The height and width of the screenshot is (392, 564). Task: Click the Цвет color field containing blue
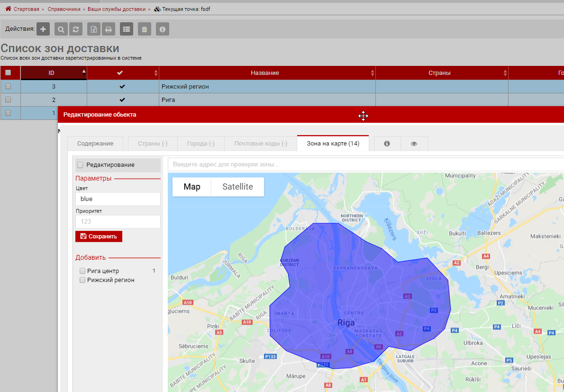(x=118, y=199)
